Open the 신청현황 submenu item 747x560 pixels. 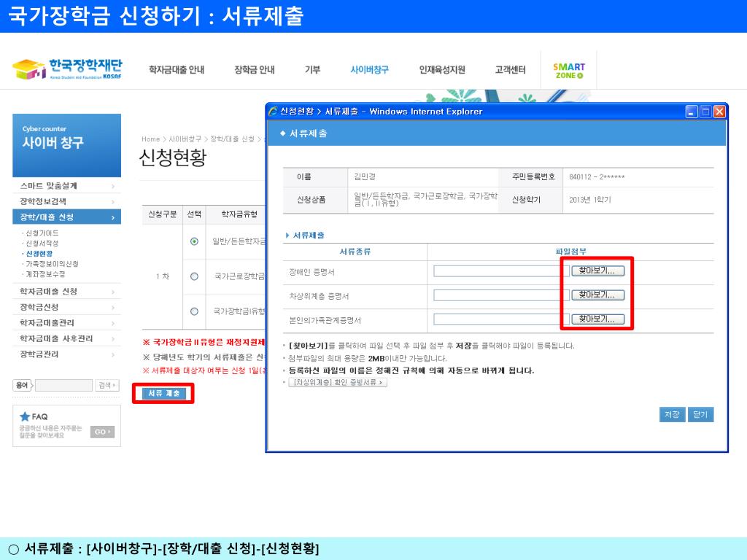[x=39, y=254]
